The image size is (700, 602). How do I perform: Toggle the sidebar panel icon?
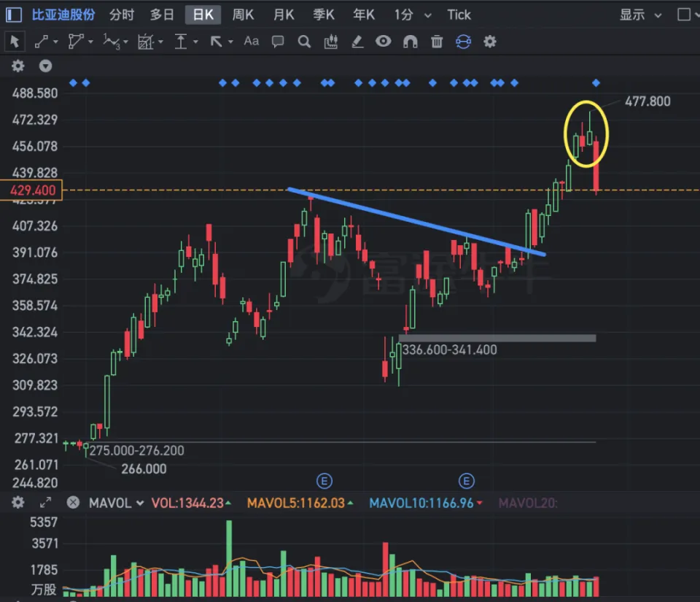(13, 15)
